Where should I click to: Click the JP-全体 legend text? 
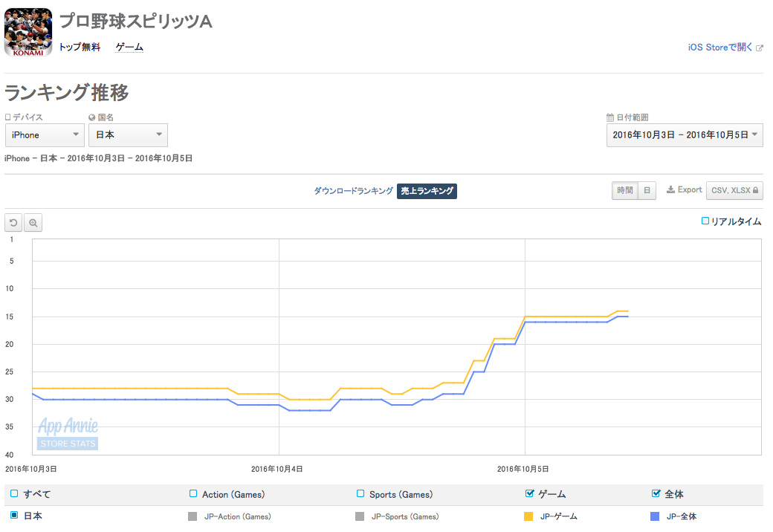point(682,516)
